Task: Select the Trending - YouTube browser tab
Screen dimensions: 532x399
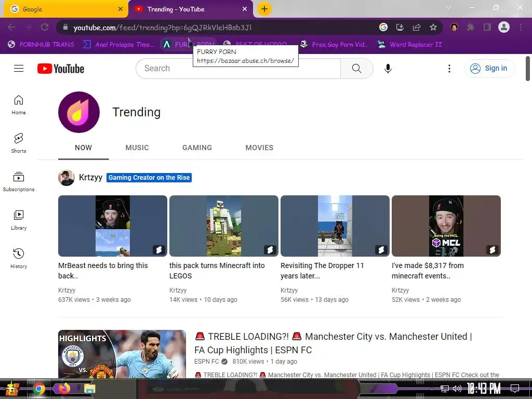Action: click(191, 9)
